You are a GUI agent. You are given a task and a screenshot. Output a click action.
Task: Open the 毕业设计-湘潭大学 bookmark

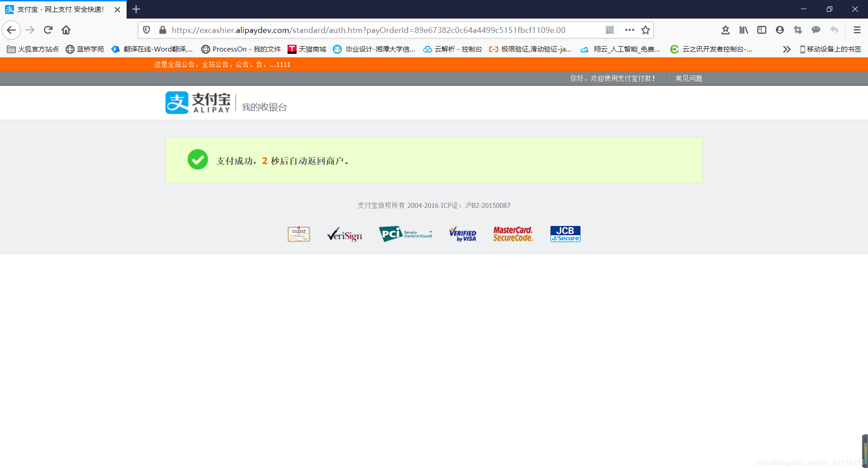374,49
